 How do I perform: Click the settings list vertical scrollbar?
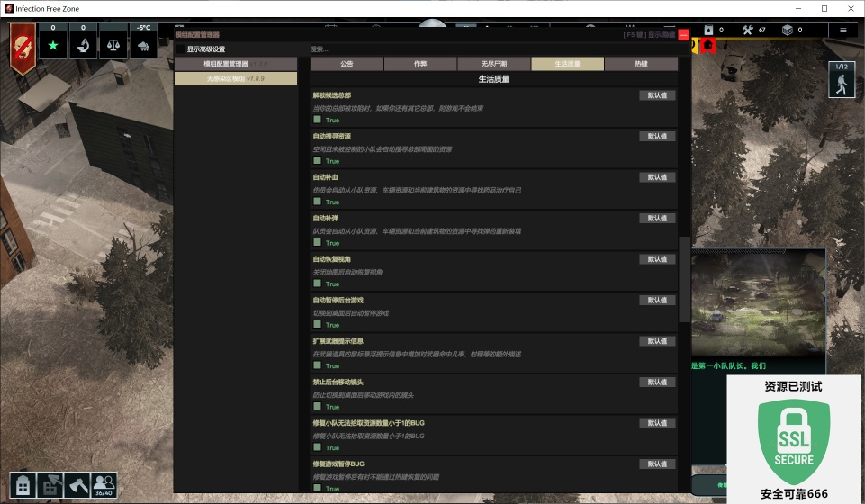click(x=684, y=279)
